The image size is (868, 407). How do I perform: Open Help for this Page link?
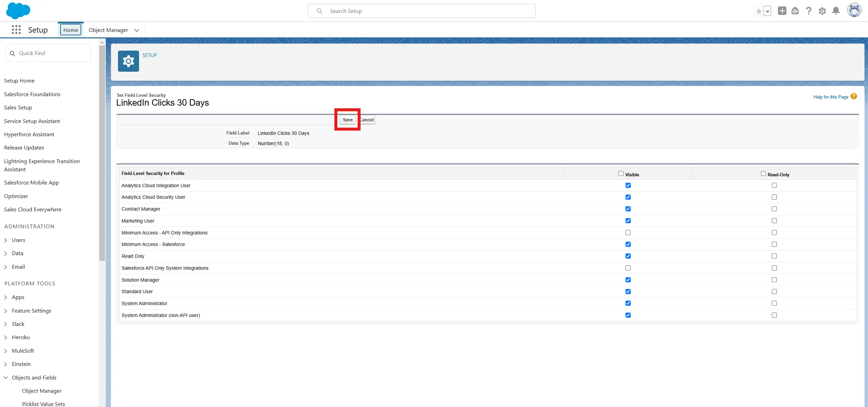pos(831,97)
